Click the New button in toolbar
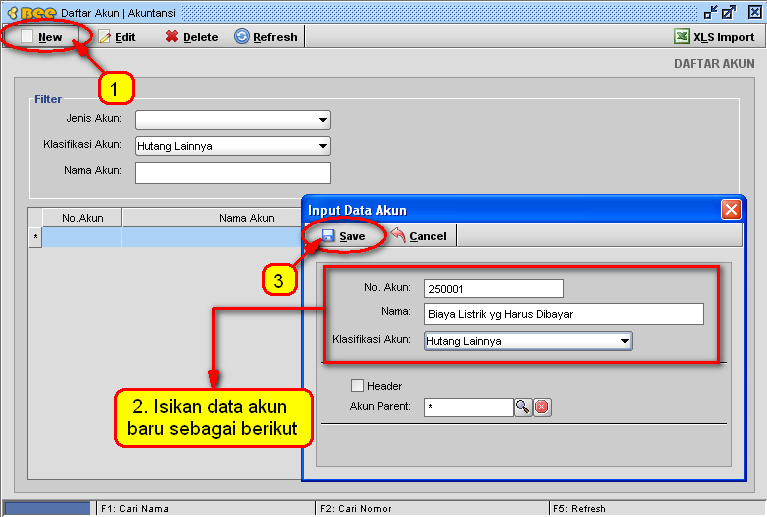Image resolution: width=767 pixels, height=517 pixels. (x=42, y=37)
